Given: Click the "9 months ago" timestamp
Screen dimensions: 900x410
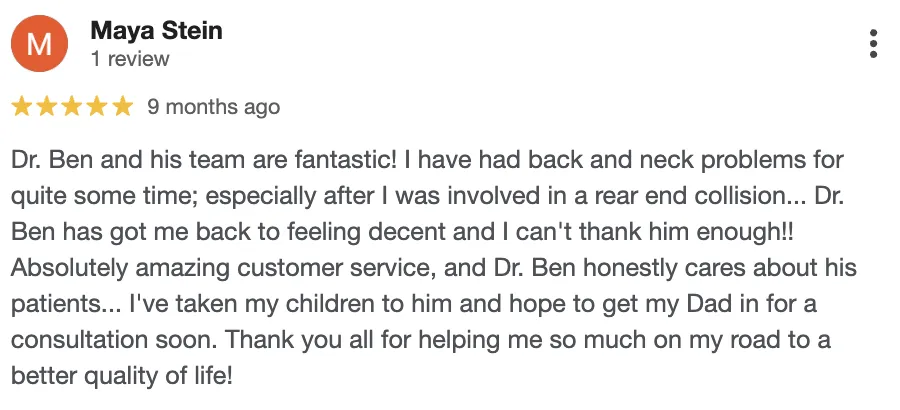Looking at the screenshot, I should tap(214, 107).
